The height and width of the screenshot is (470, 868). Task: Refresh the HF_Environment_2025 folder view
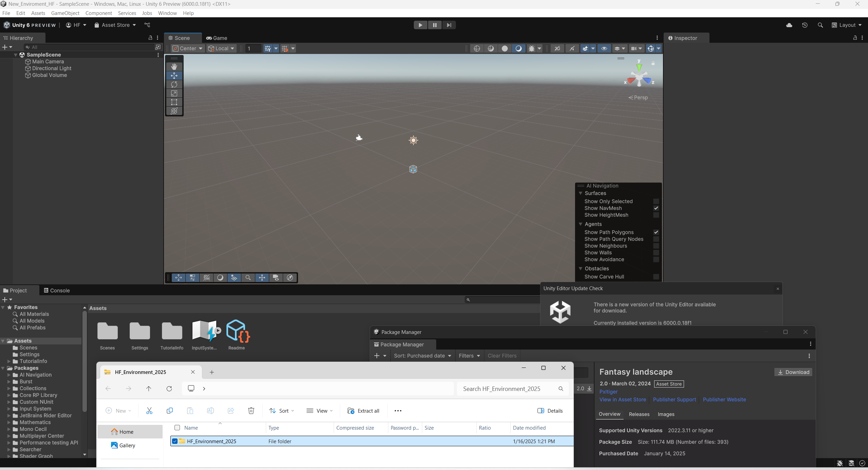(169, 389)
